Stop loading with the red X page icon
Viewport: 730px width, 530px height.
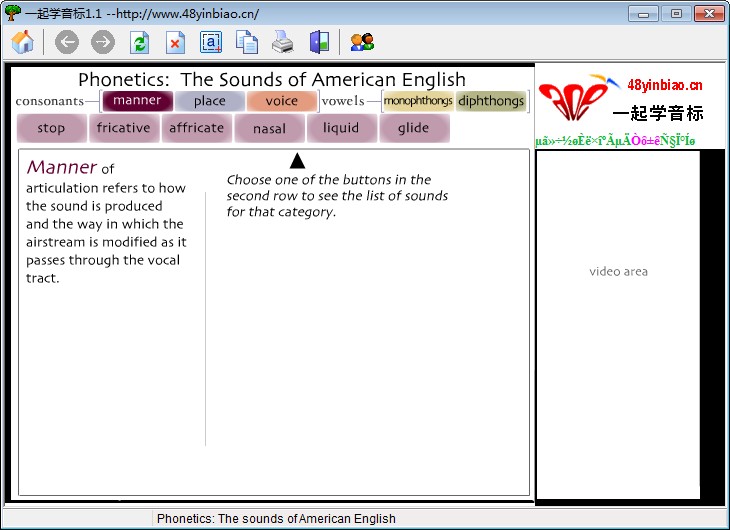tap(175, 42)
